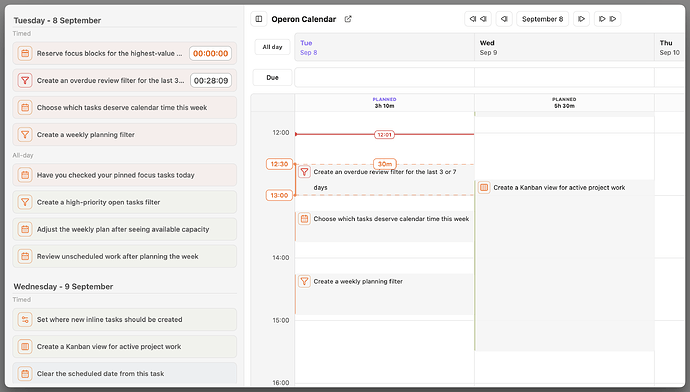Open 'Create a high-priority open tasks filter' text
This screenshot has width=690, height=392.
[99, 202]
